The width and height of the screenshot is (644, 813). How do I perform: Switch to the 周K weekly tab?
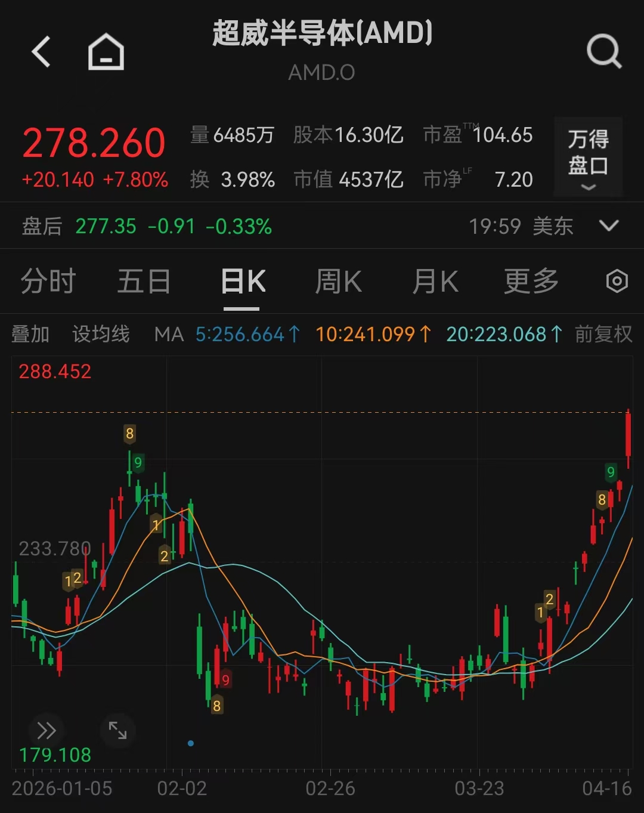[338, 281]
